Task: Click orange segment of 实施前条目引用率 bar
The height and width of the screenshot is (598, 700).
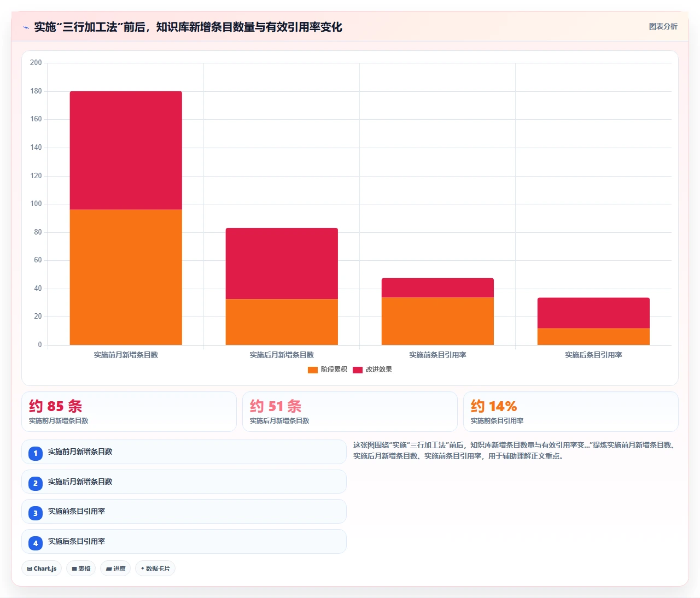Action: pyautogui.click(x=437, y=321)
